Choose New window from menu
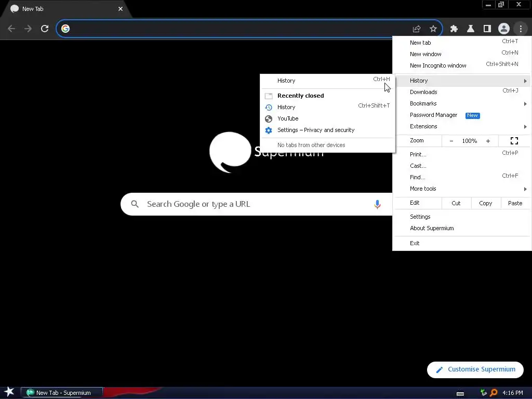532x399 pixels. coord(462,54)
